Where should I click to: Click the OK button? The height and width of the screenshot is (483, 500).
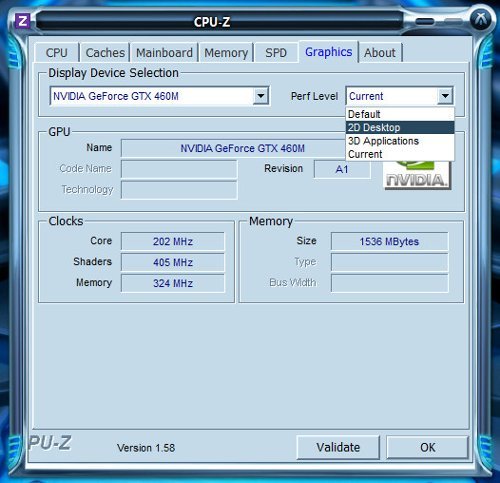427,447
